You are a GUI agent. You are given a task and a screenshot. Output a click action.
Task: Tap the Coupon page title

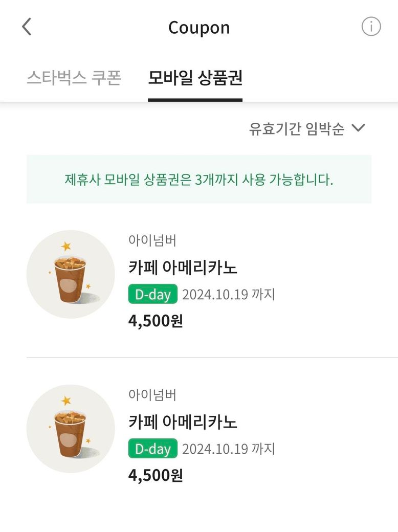[x=199, y=28]
